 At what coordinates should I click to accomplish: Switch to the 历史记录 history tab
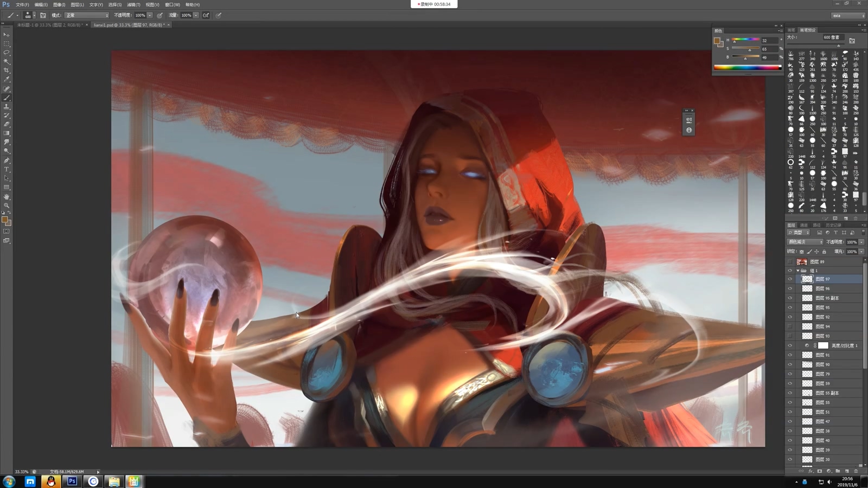833,225
